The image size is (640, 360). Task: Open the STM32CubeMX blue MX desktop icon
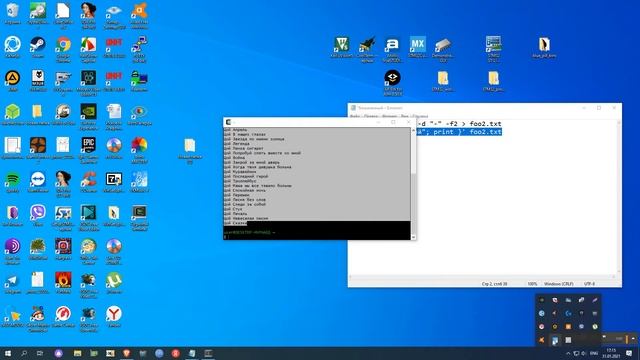418,47
